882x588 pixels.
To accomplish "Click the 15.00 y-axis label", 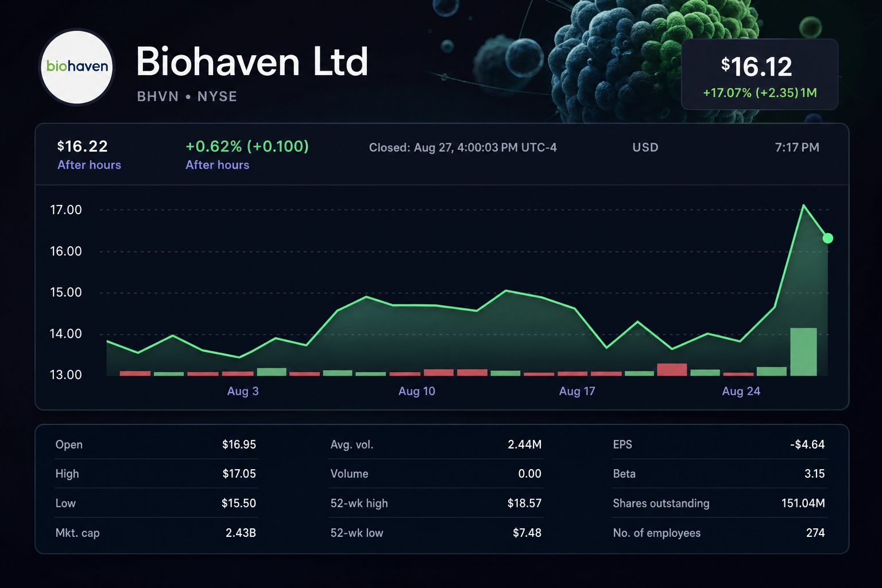I will [66, 292].
